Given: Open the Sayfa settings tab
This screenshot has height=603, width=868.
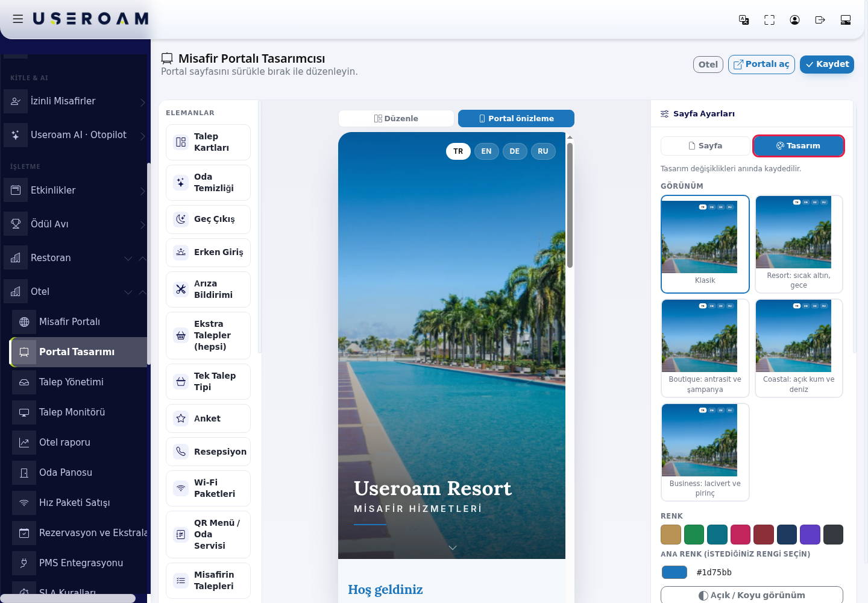Looking at the screenshot, I should point(705,146).
